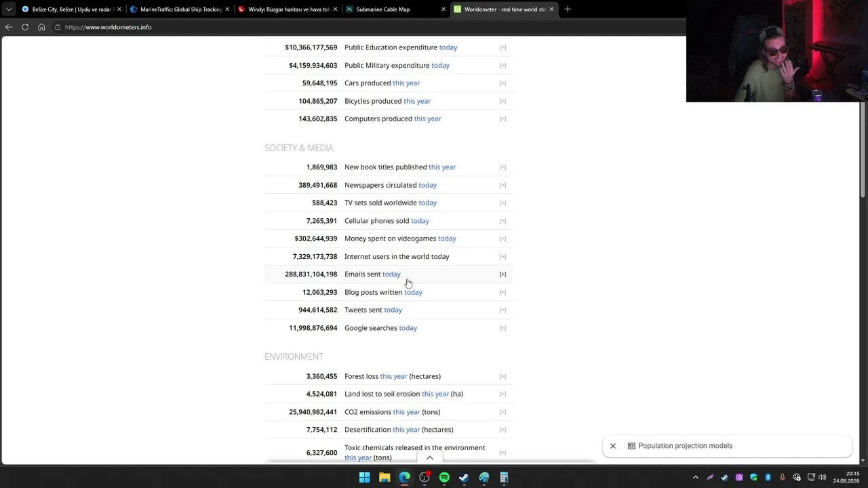
Task: Open Windows Security tray icon
Action: click(x=753, y=478)
